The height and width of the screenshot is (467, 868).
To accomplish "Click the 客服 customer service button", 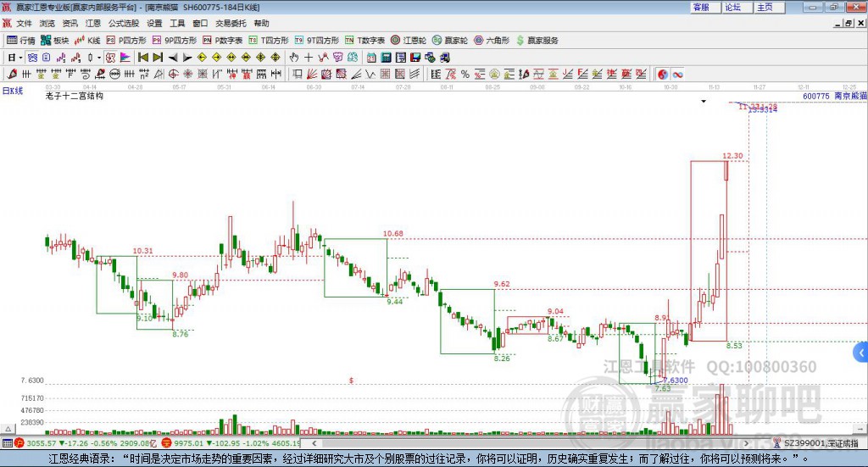I will pyautogui.click(x=704, y=7).
